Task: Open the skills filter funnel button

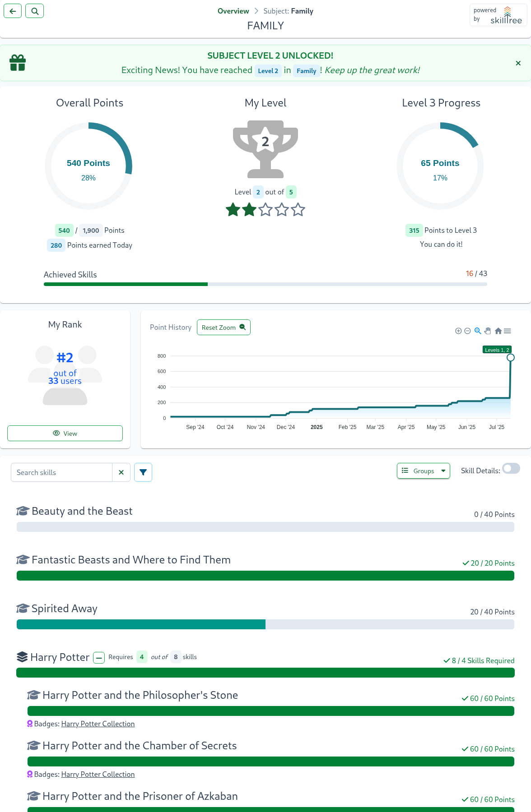Action: tap(143, 472)
